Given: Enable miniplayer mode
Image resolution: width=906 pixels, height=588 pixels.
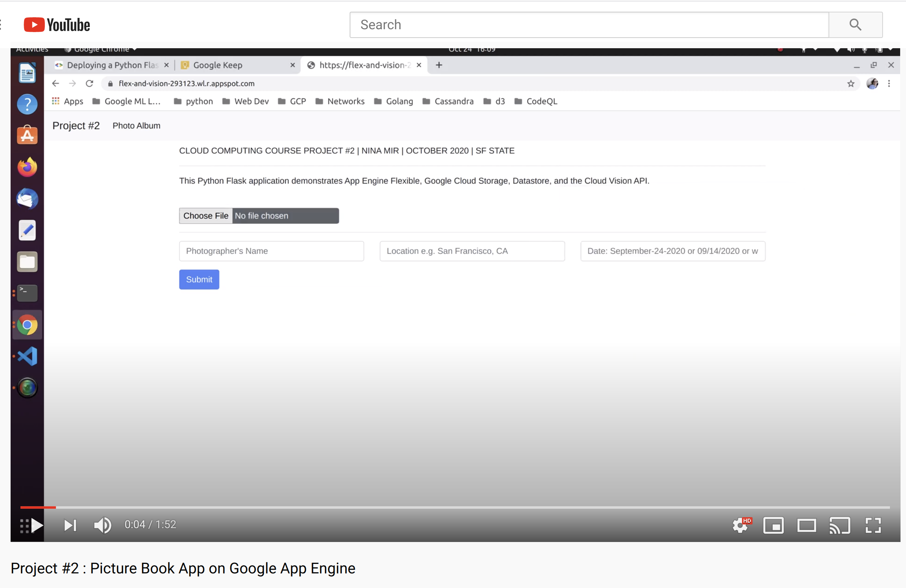Looking at the screenshot, I should tap(773, 526).
